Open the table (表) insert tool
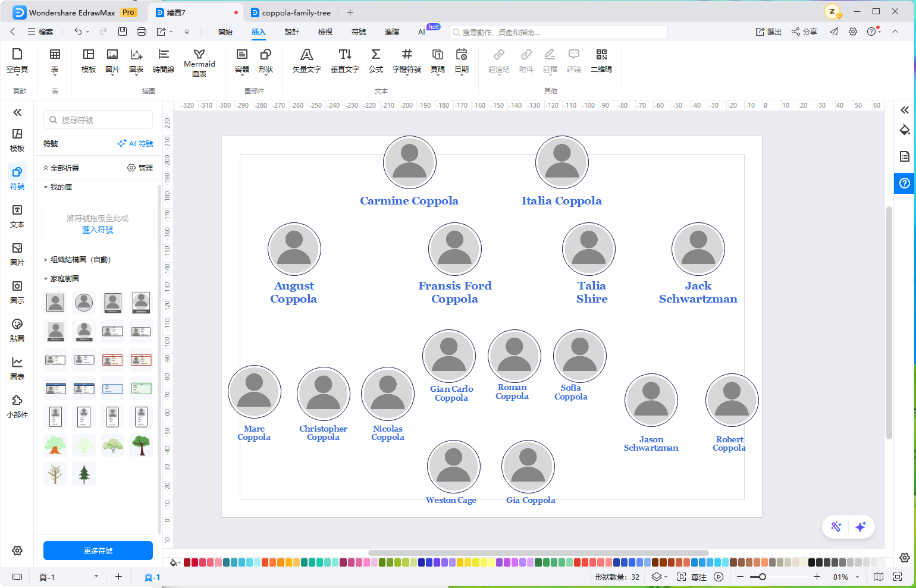Viewport: 916px width, 588px height. 55,61
